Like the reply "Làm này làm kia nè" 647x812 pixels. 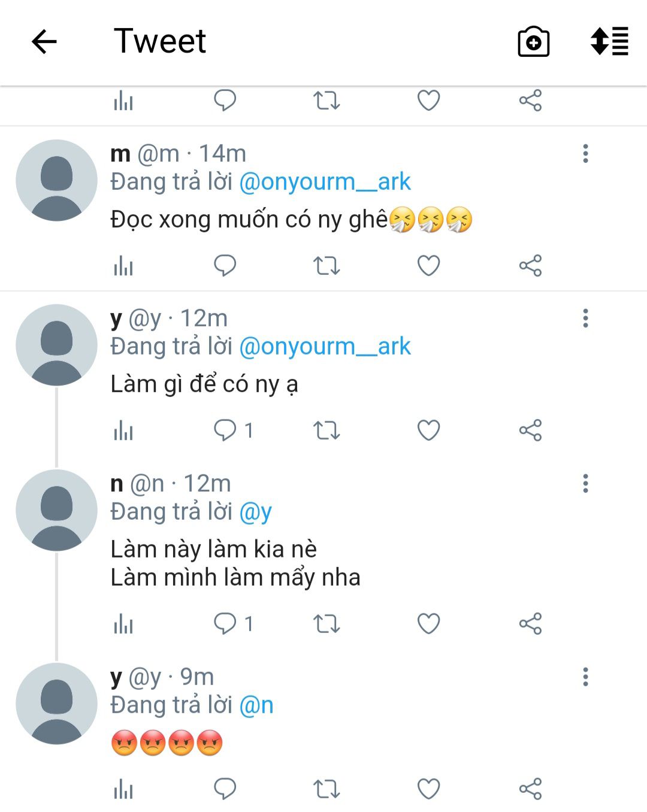coord(428,623)
